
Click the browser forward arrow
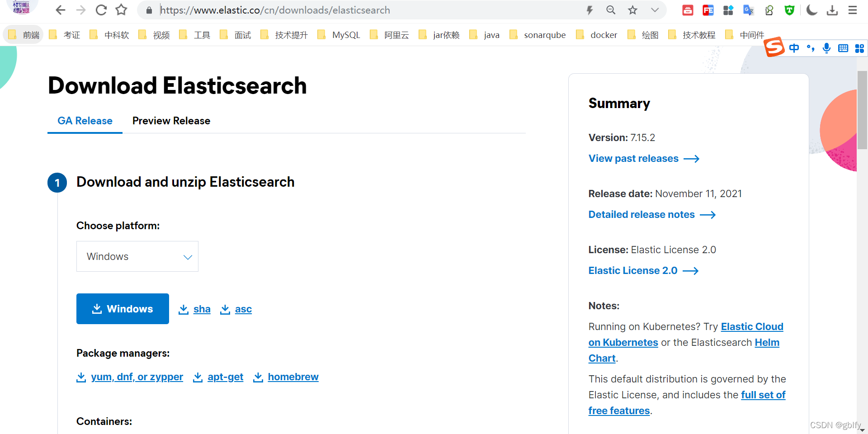[81, 10]
